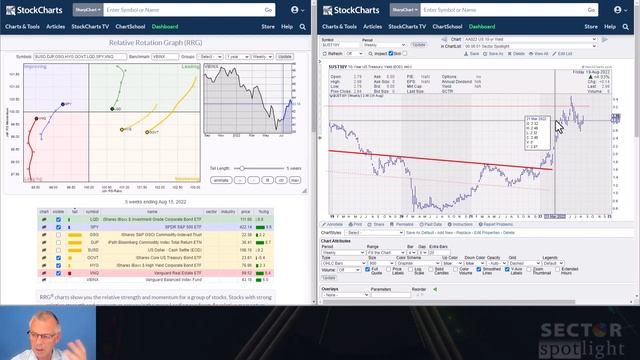640x360 pixels.
Task: Uncheck VNQ visible checkbox
Action: point(58,273)
